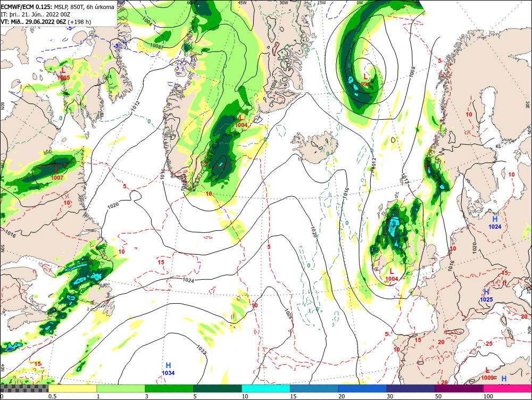
Task: Select the medium green 3–5 legend swatch
Action: coord(169,388)
